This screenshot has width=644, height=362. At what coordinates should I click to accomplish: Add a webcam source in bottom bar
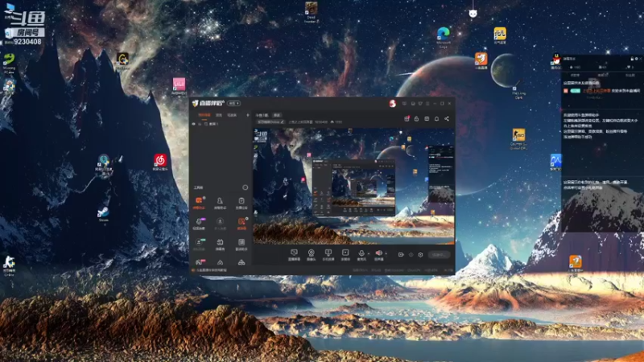(311, 254)
